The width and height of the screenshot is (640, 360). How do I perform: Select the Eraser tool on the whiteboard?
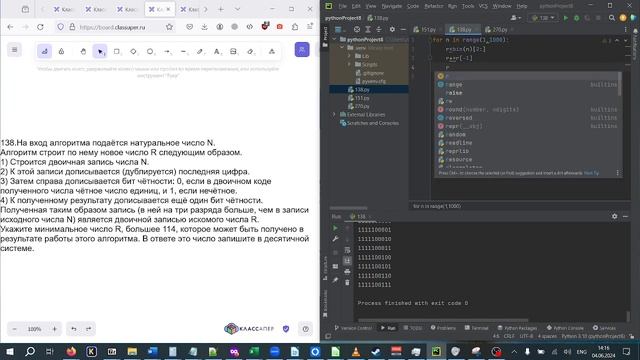(250, 51)
